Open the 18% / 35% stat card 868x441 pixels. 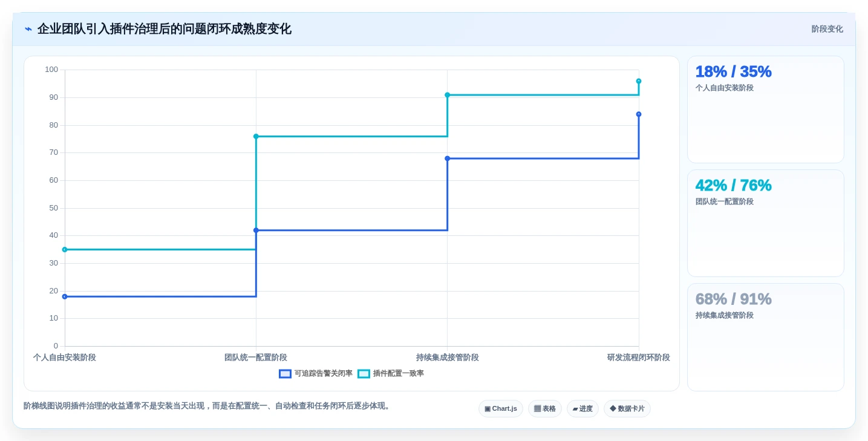coord(766,109)
